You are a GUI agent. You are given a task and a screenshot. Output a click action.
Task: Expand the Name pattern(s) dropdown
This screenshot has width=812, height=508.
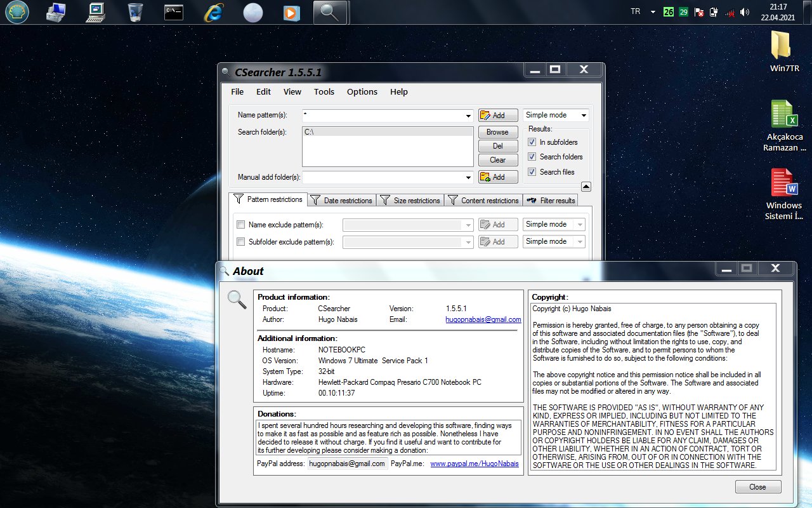[469, 116]
